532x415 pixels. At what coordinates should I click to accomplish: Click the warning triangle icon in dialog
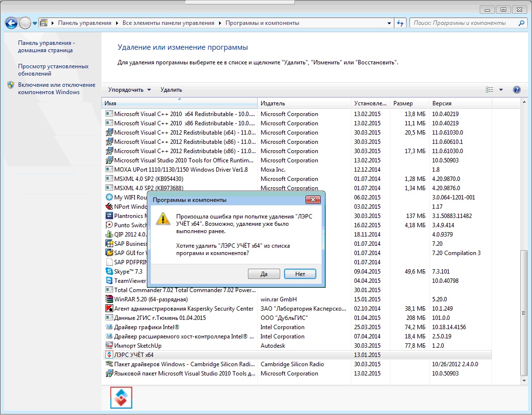(163, 218)
